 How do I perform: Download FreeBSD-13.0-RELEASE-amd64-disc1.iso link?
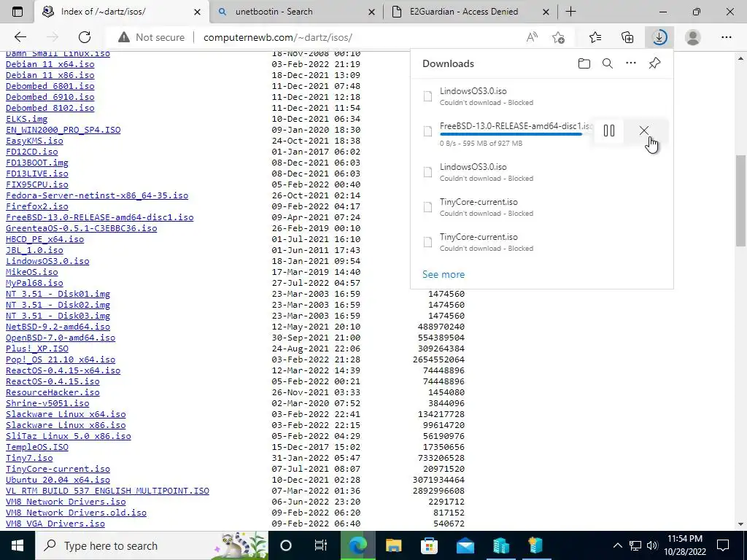(x=99, y=217)
